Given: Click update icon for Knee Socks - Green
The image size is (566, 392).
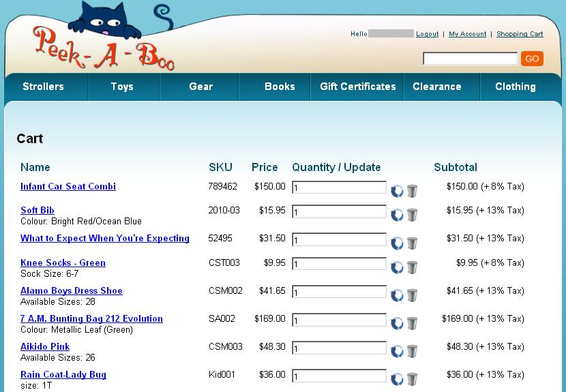Looking at the screenshot, I should click(397, 267).
